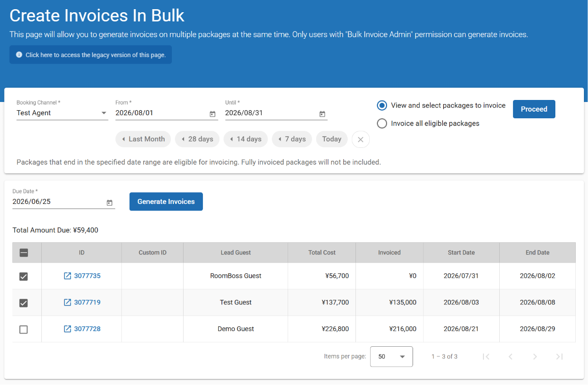Open the Booking Channel dropdown

click(62, 113)
